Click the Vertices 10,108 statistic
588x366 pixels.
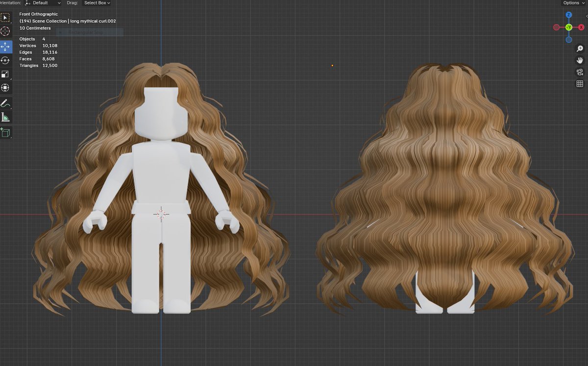38,46
